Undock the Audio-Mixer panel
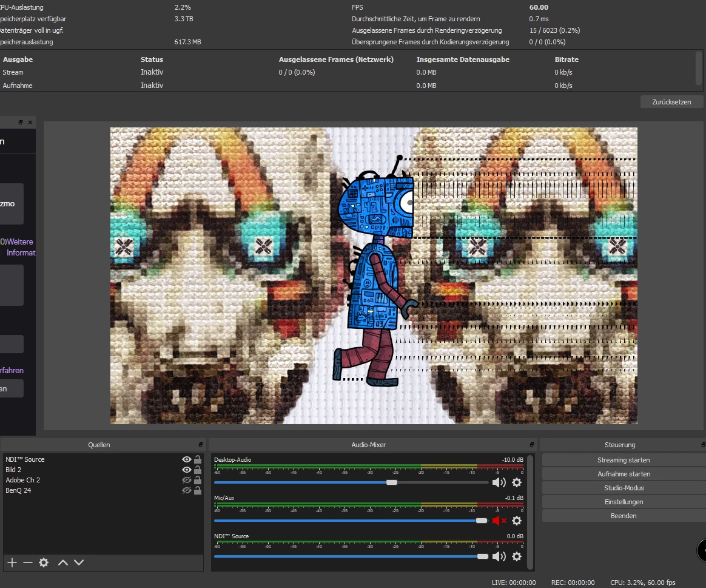 click(x=532, y=445)
